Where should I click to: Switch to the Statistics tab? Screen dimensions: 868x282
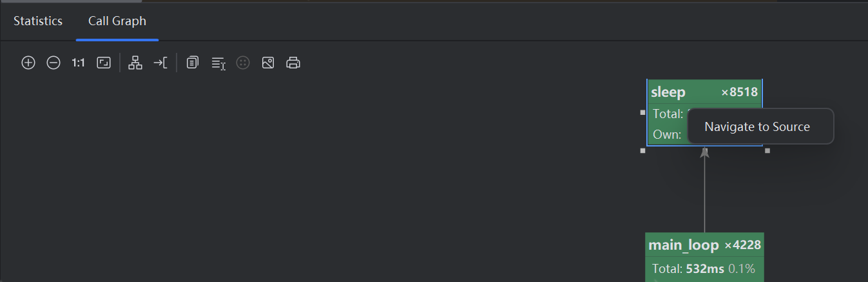(38, 21)
